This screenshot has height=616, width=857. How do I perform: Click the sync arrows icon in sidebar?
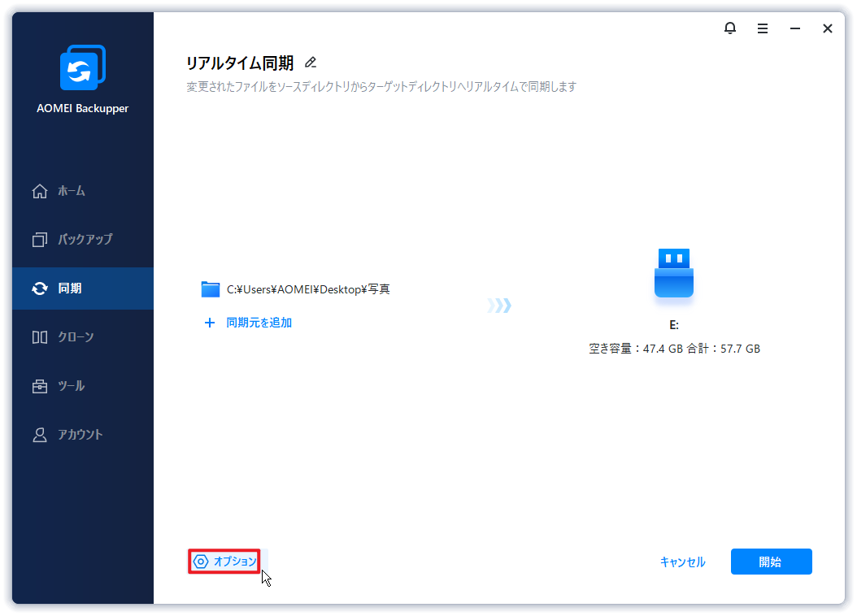pyautogui.click(x=39, y=288)
